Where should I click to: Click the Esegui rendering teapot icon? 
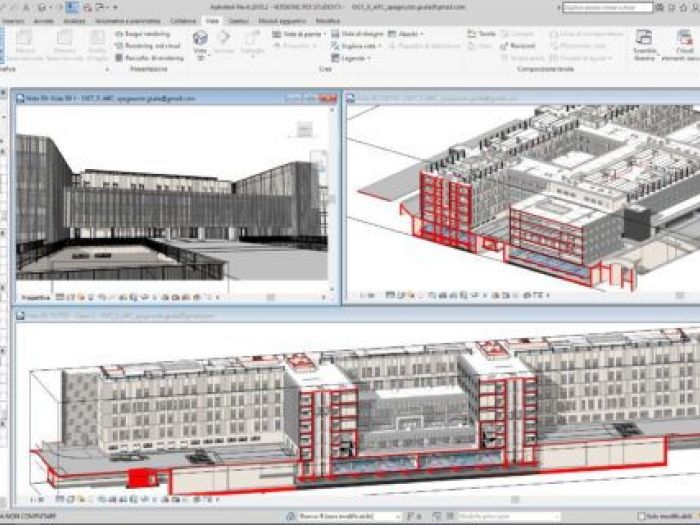point(120,33)
